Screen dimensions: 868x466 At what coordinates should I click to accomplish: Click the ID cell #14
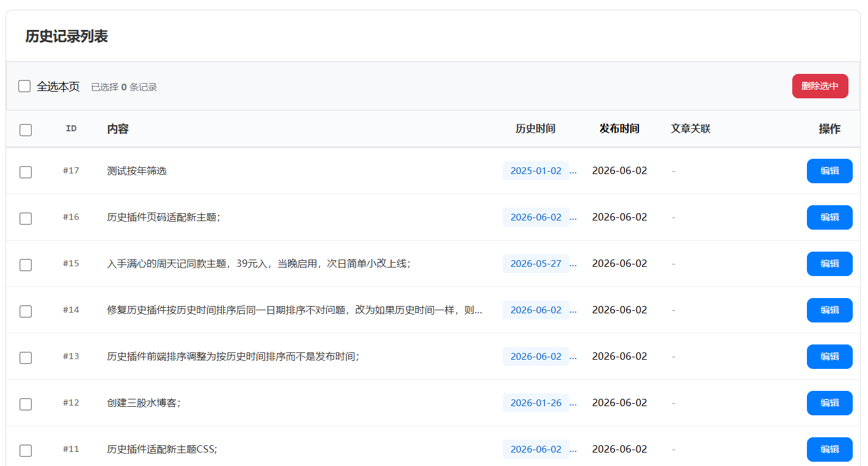[x=71, y=310]
